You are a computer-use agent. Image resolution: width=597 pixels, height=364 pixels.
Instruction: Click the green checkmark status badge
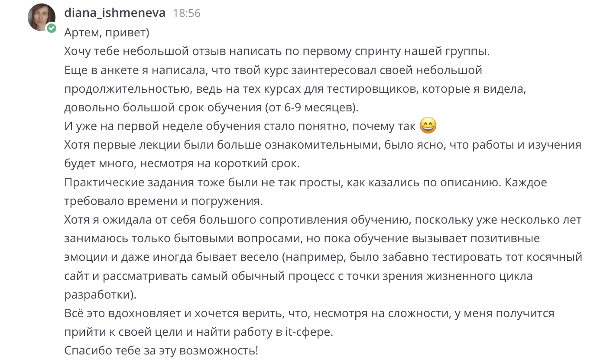point(52,28)
